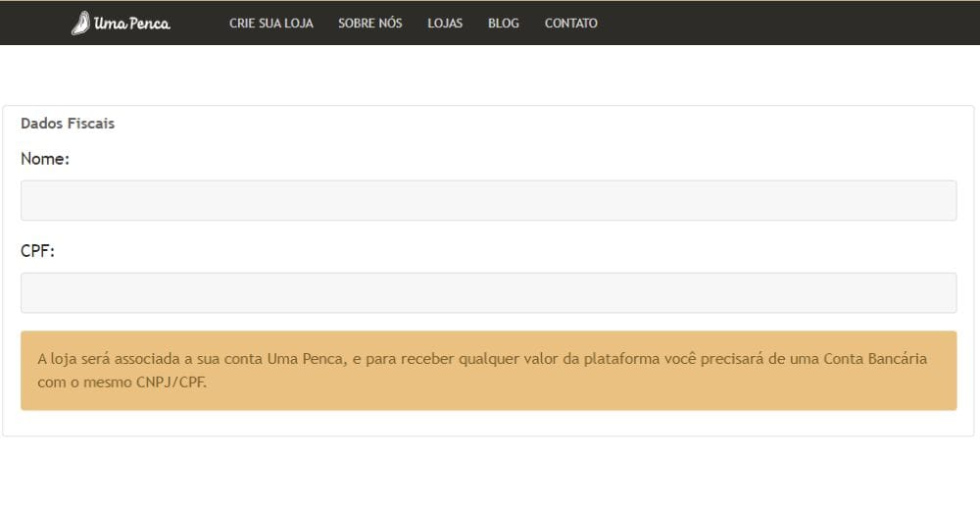Click the CPF: field label

coord(38,251)
